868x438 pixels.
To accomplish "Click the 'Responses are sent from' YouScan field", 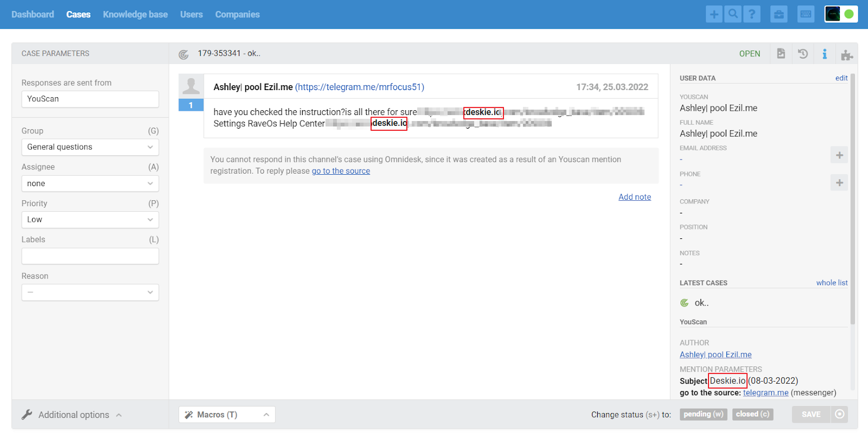I will click(x=90, y=99).
